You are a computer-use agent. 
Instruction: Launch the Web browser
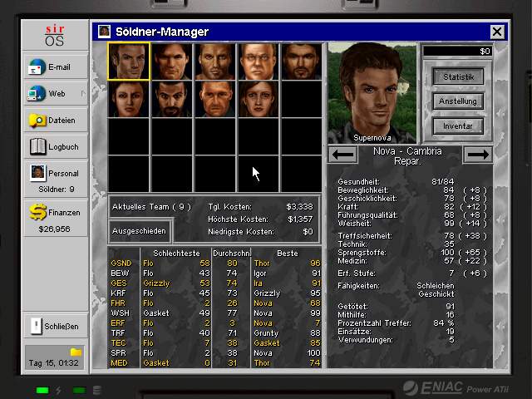point(37,94)
